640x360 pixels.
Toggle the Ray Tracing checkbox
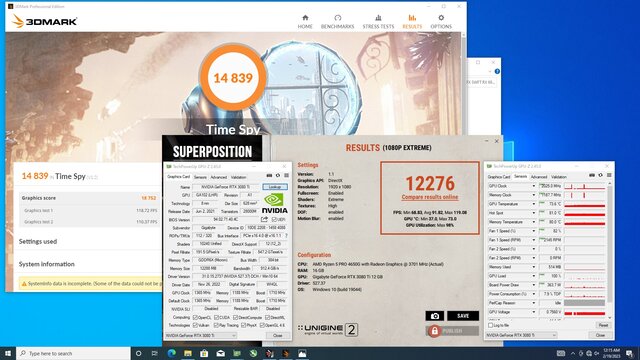click(x=217, y=325)
